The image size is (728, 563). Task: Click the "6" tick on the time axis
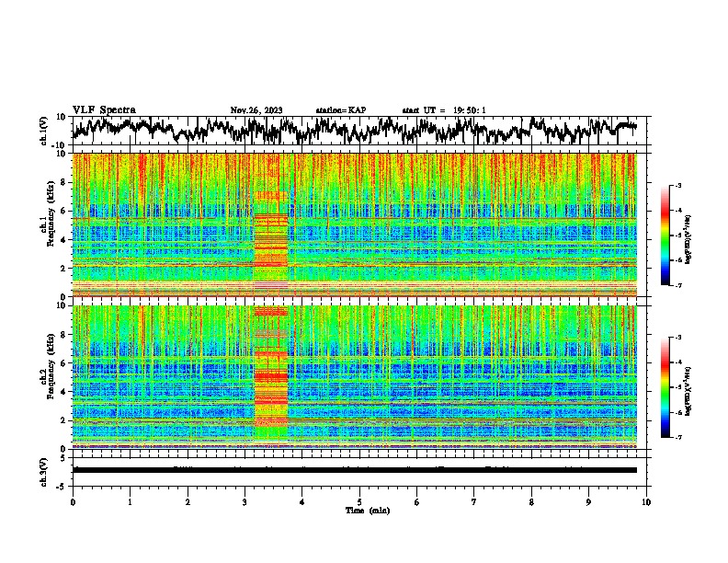(417, 502)
